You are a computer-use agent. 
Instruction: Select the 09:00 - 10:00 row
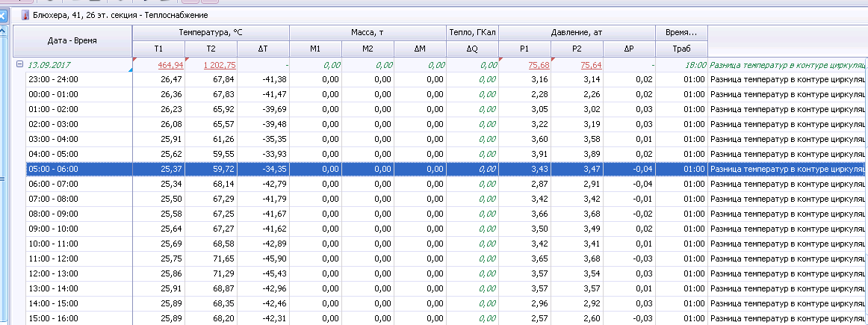(x=446, y=229)
